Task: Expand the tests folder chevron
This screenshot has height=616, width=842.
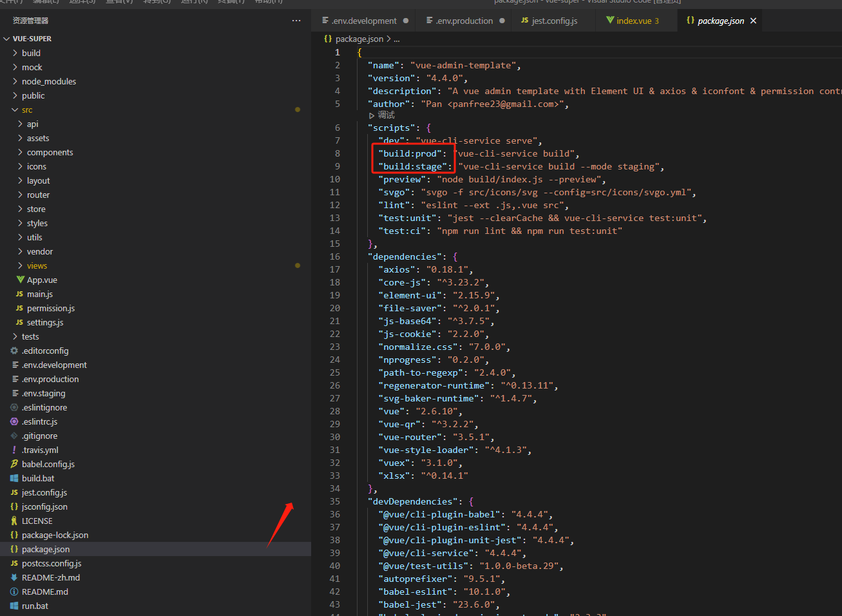Action: point(15,336)
